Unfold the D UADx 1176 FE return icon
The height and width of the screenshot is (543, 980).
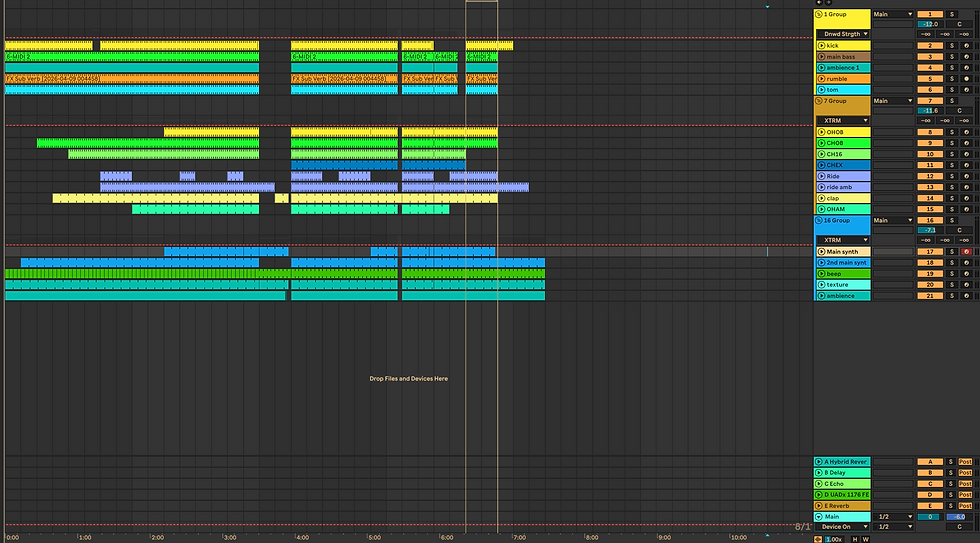(819, 495)
